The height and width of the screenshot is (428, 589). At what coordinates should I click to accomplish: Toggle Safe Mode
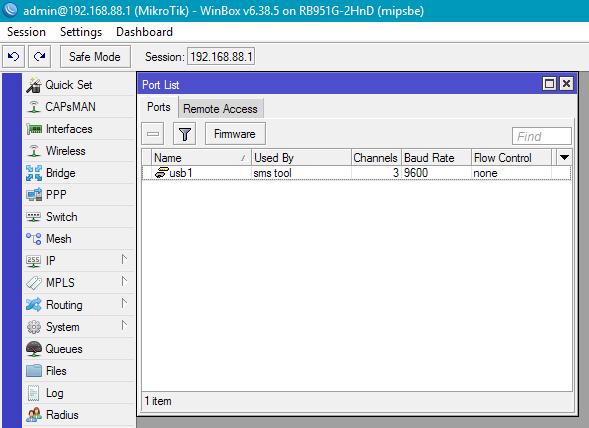click(95, 57)
